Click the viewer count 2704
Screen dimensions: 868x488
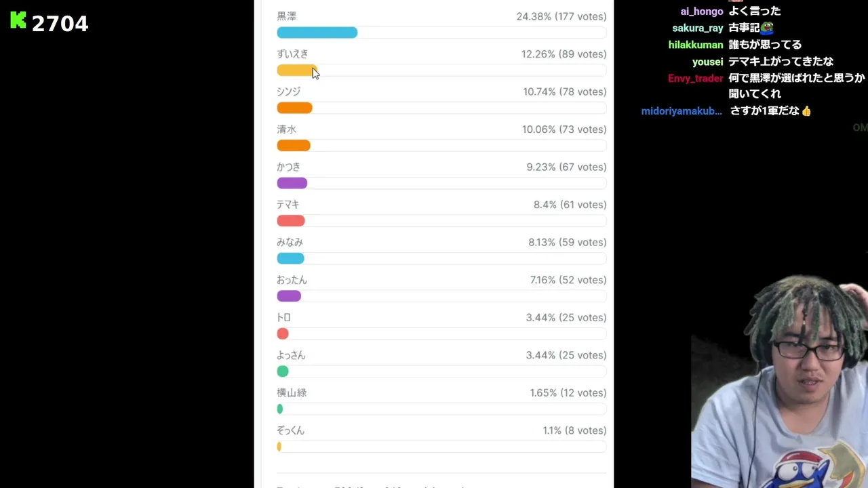60,24
